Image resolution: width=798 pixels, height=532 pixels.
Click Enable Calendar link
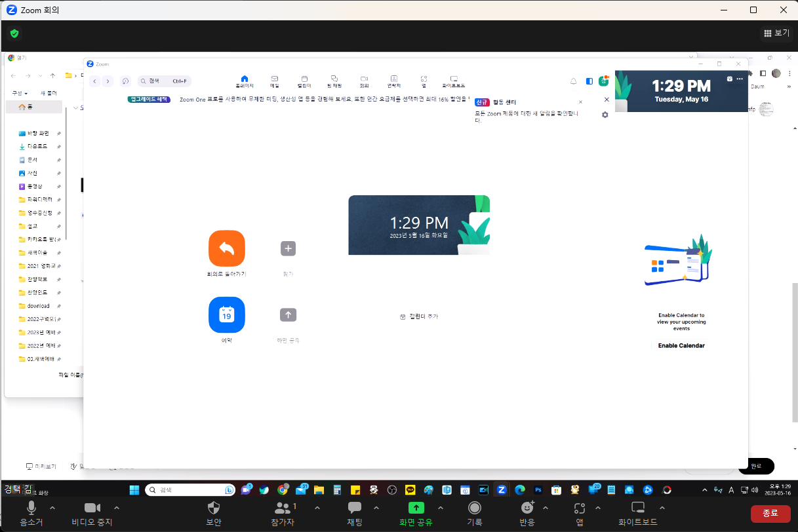[681, 345]
